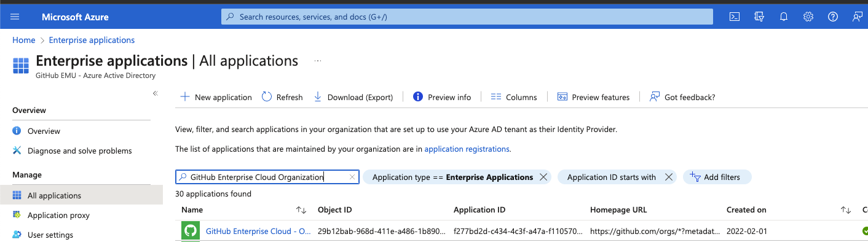Sort the list by Created on arrows
The width and height of the screenshot is (868, 242).
[x=846, y=210]
